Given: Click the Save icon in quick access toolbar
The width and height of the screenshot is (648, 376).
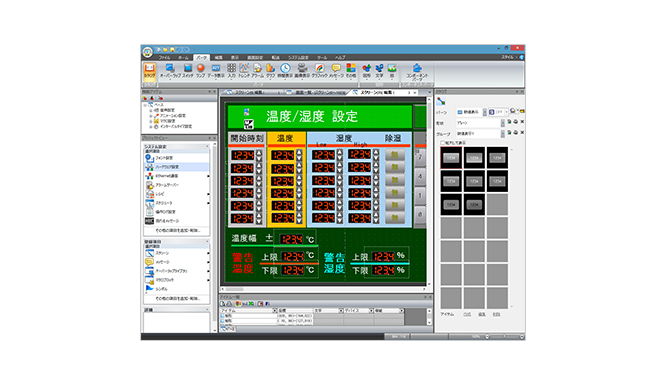Looking at the screenshot, I should click(x=172, y=49).
